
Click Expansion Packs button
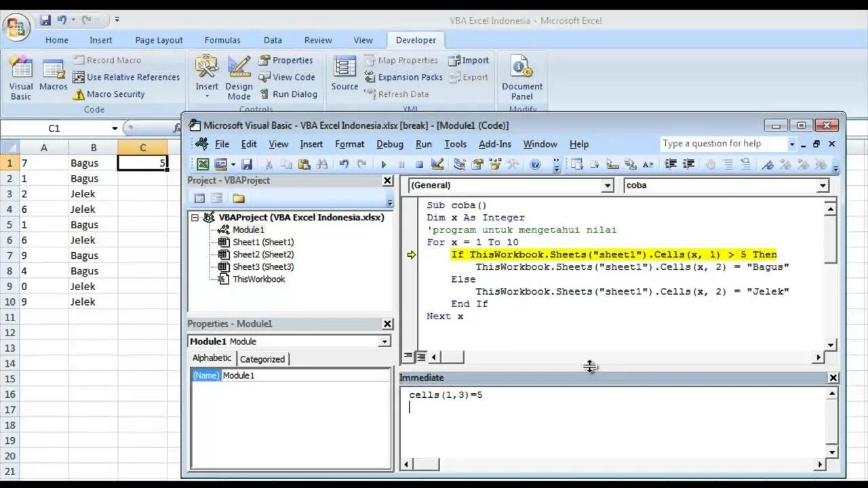403,77
